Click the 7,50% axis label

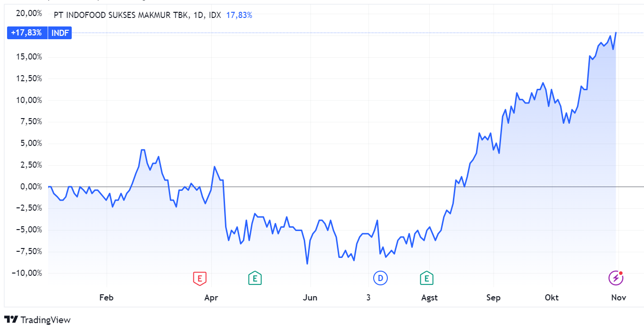click(31, 122)
